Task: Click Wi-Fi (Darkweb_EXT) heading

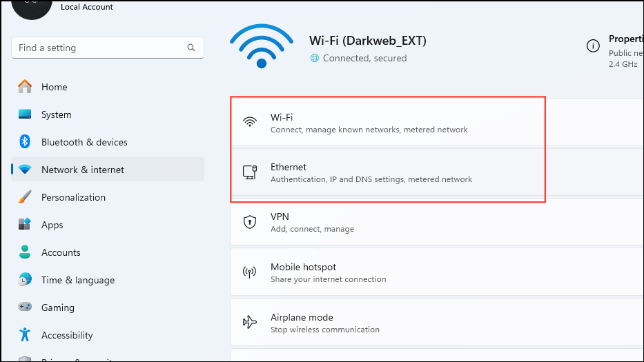Action: (x=368, y=41)
